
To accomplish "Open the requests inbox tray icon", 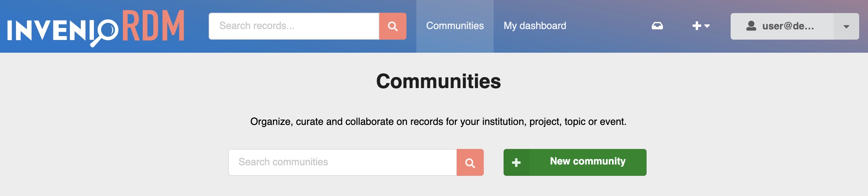I will coord(657,26).
